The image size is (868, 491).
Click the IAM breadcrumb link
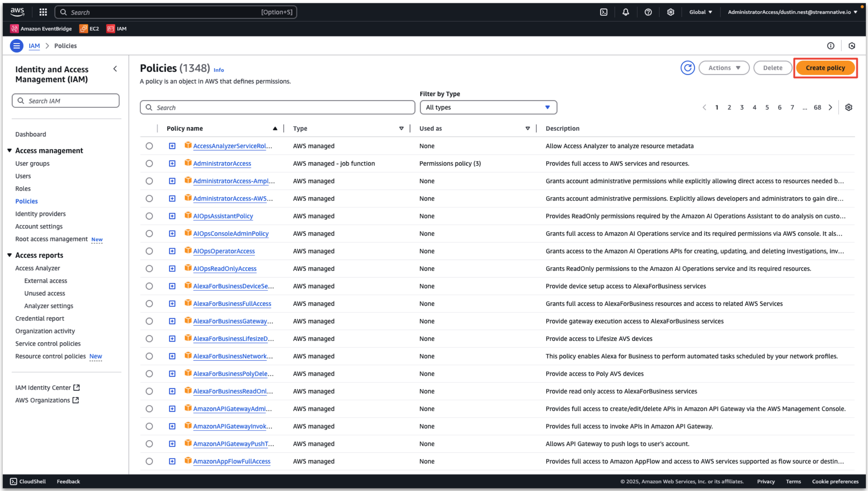pyautogui.click(x=34, y=45)
